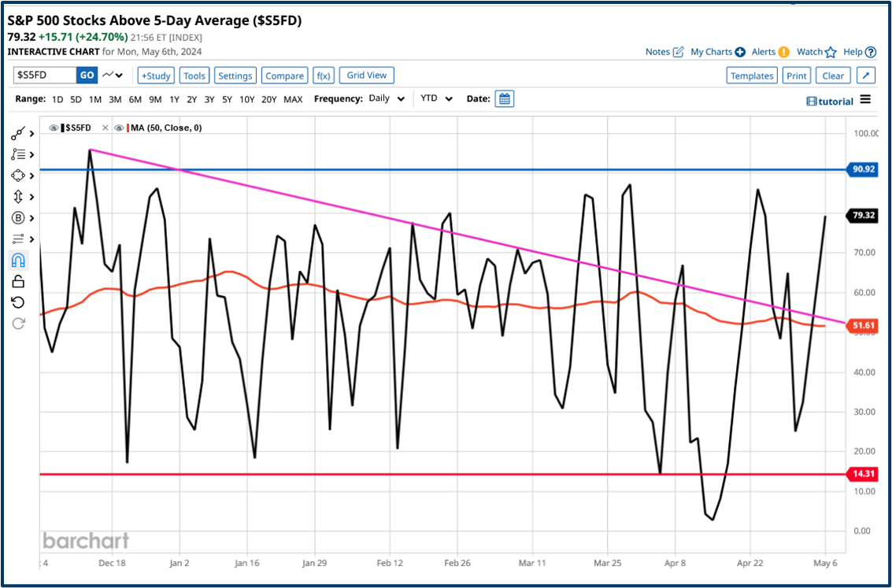Image resolution: width=892 pixels, height=588 pixels.
Task: Expand the YTD range dropdown
Action: [434, 98]
